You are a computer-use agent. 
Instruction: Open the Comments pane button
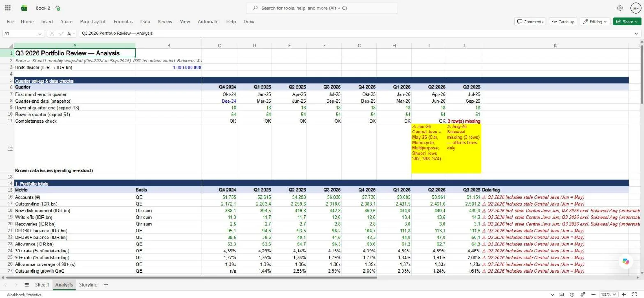530,21
